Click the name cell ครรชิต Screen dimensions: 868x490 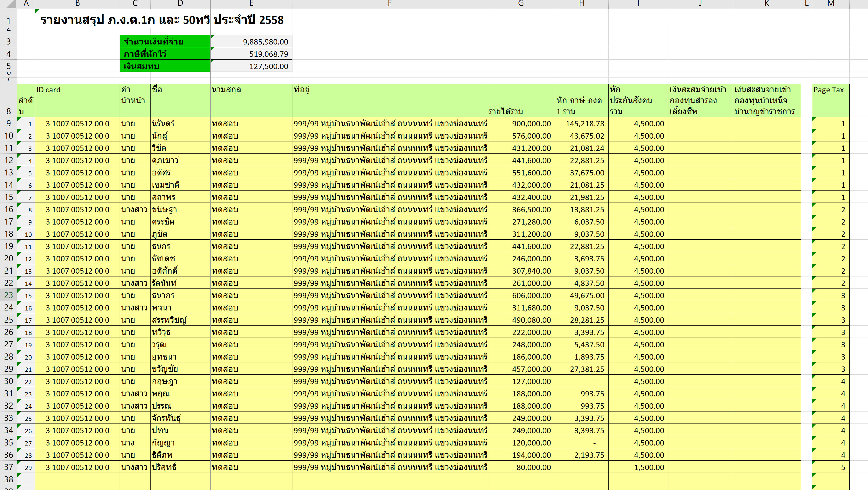pos(180,221)
